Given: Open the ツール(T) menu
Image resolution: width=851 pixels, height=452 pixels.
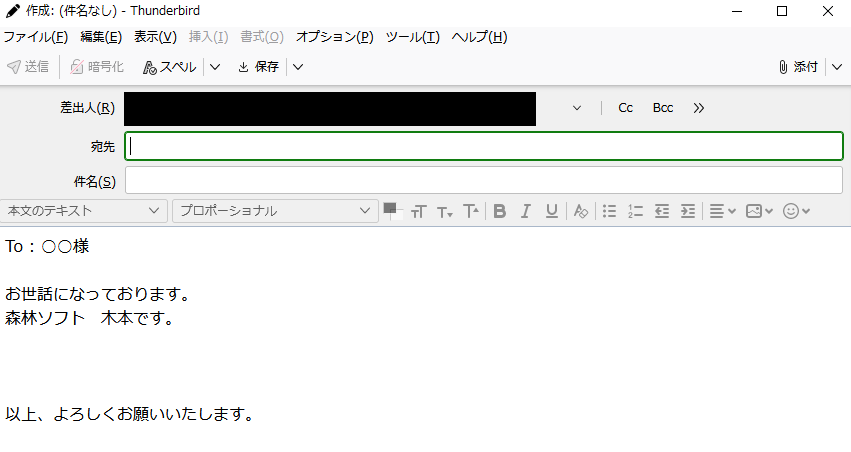Looking at the screenshot, I should 412,37.
